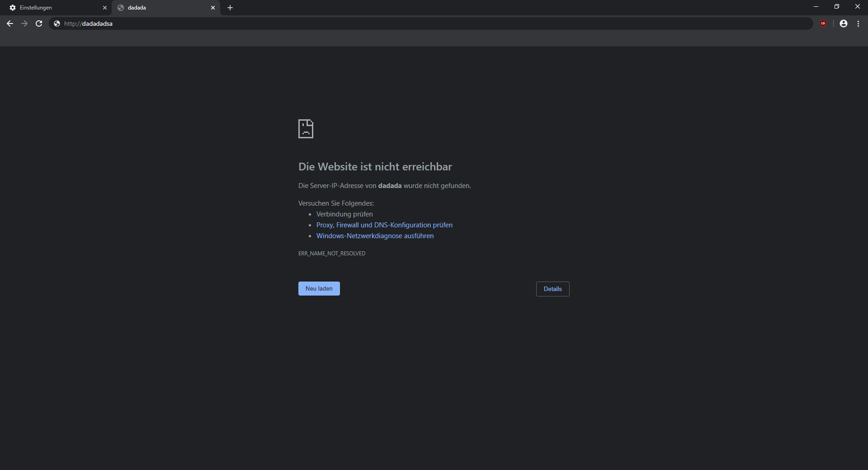Open the Proxy, Firewall und DNS-Konfiguration link
This screenshot has width=868, height=470.
pyautogui.click(x=384, y=225)
